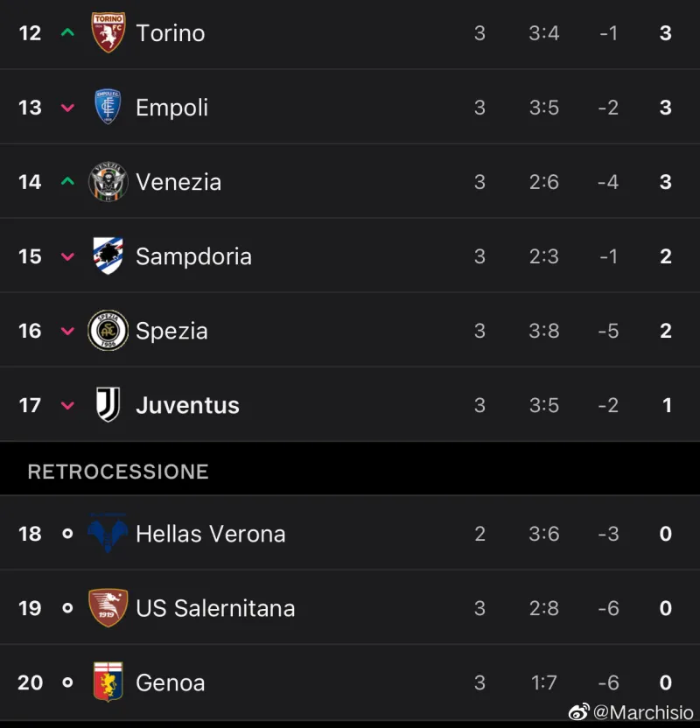Click the Empoli club crest

(108, 107)
